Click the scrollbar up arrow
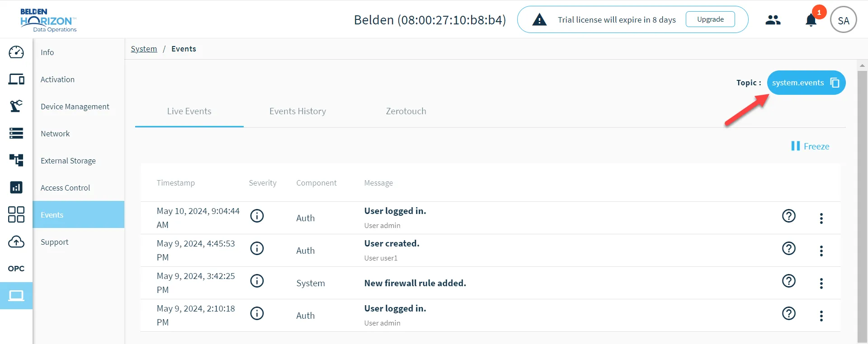Viewport: 868px width, 344px height. [862, 65]
